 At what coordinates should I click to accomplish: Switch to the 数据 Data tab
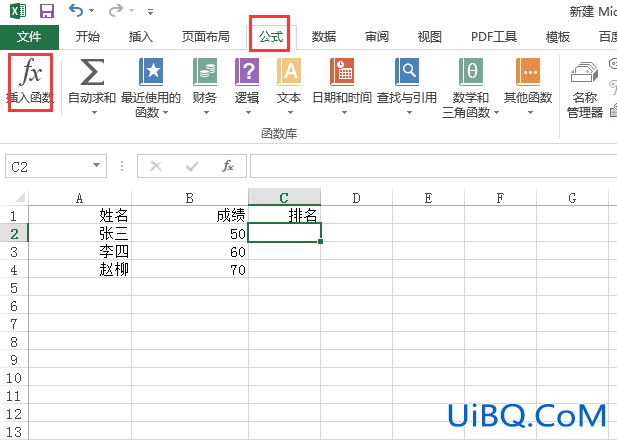[324, 37]
